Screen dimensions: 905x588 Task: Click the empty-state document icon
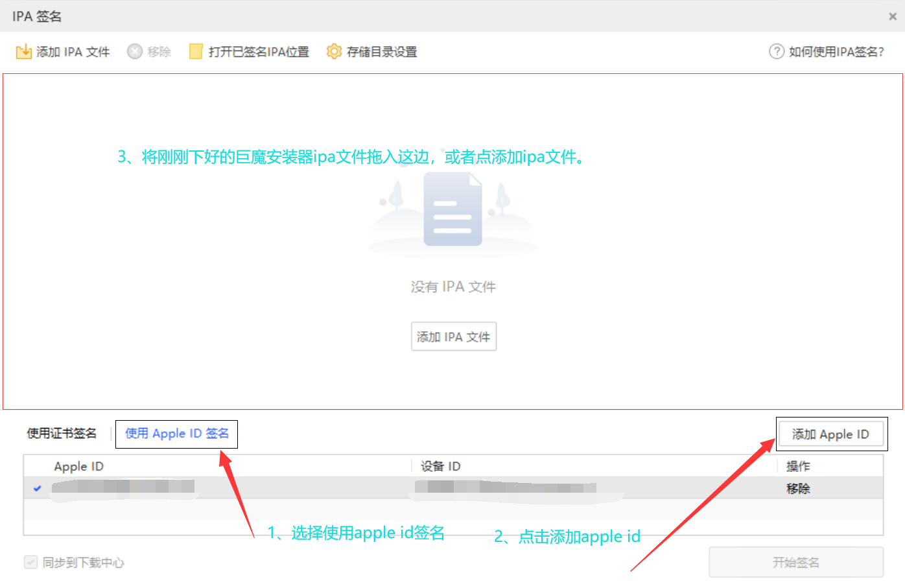point(452,209)
